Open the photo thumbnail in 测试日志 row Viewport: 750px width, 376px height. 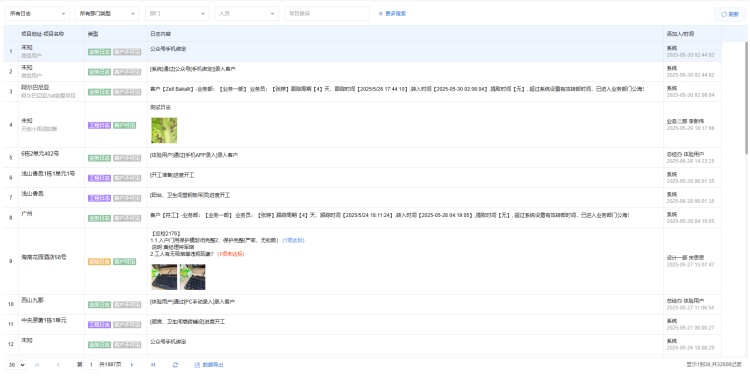164,131
